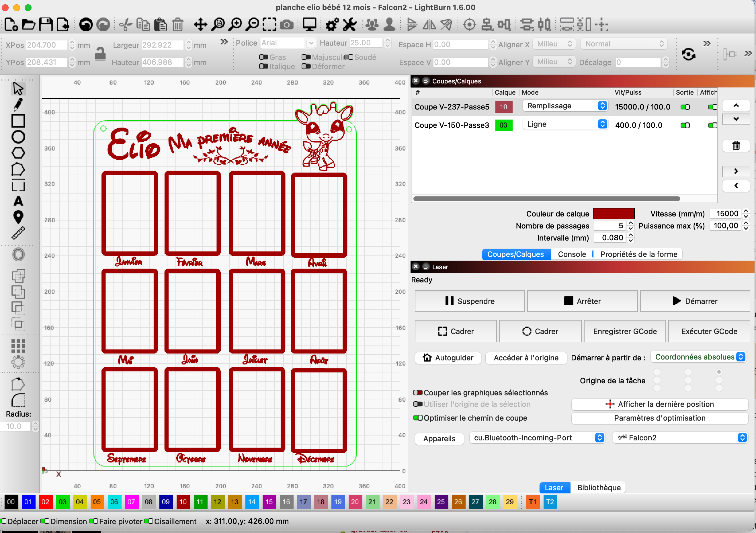Pick palette color swatch 06
The height and width of the screenshot is (533, 756).
[114, 502]
